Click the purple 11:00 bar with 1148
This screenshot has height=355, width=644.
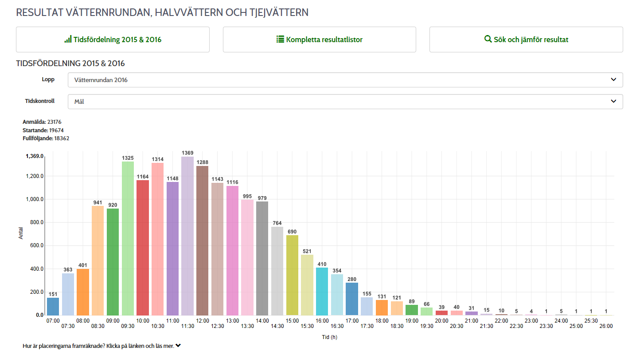[172, 249]
